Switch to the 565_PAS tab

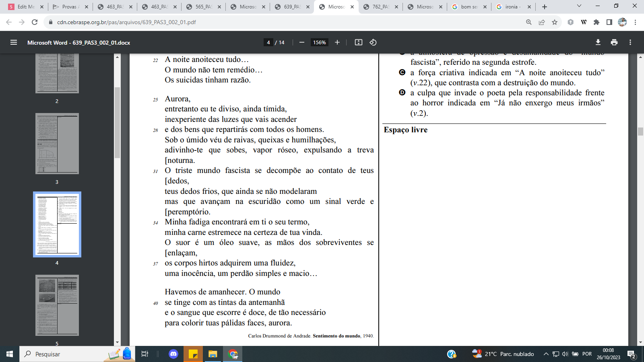(203, 7)
